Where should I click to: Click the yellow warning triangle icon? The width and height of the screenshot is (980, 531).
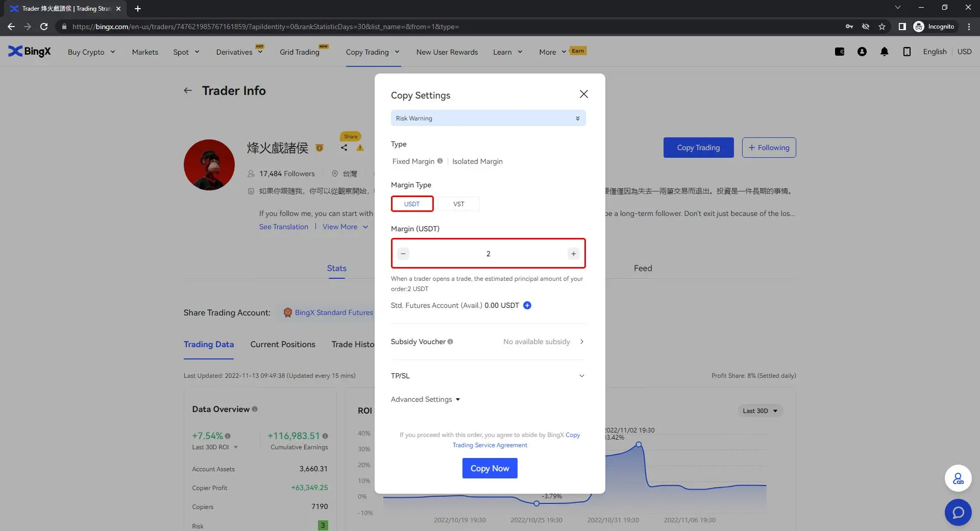coord(360,148)
